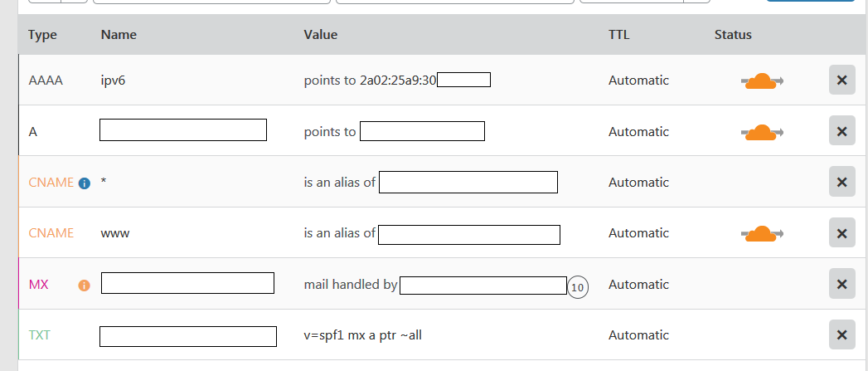Click orange warning icon next to MX
This screenshot has width=868, height=371.
click(x=84, y=286)
